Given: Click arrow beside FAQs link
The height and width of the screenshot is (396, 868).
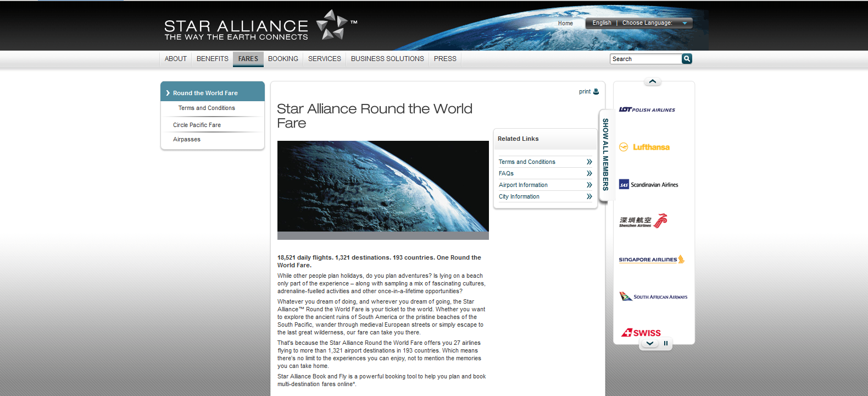Looking at the screenshot, I should pyautogui.click(x=589, y=173).
